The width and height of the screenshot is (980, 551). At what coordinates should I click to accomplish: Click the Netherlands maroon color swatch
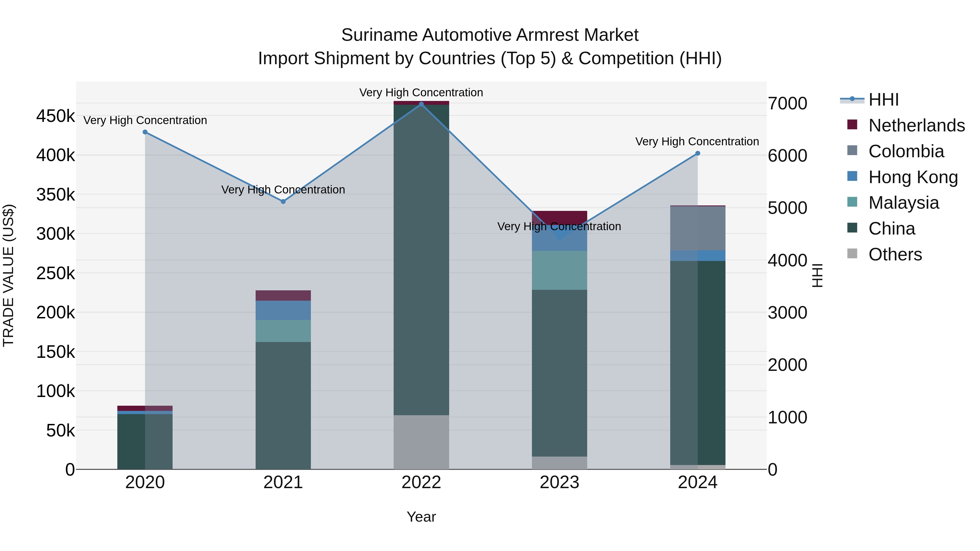point(852,124)
